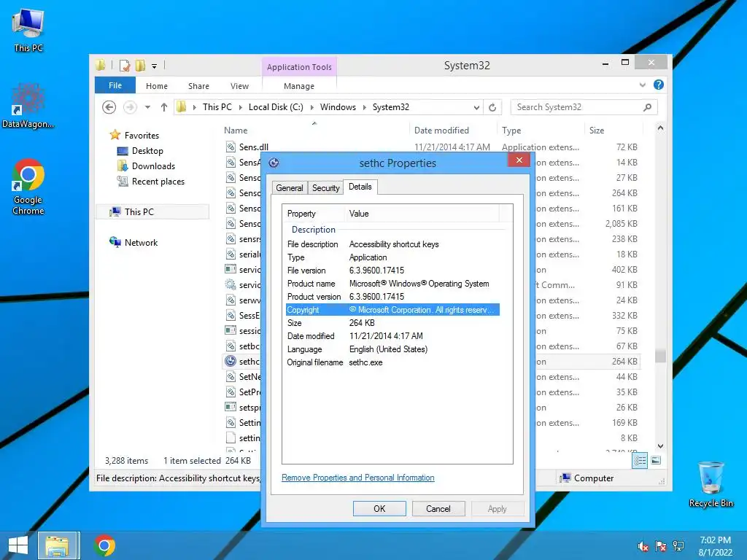This screenshot has height=560, width=747.
Task: Refresh the System32 folder view
Action: click(x=492, y=108)
